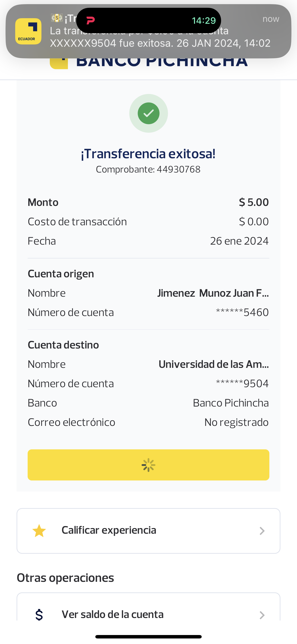Open the Calificar experiencia chevron
Viewport: 297px width, 644px height.
[x=262, y=531]
